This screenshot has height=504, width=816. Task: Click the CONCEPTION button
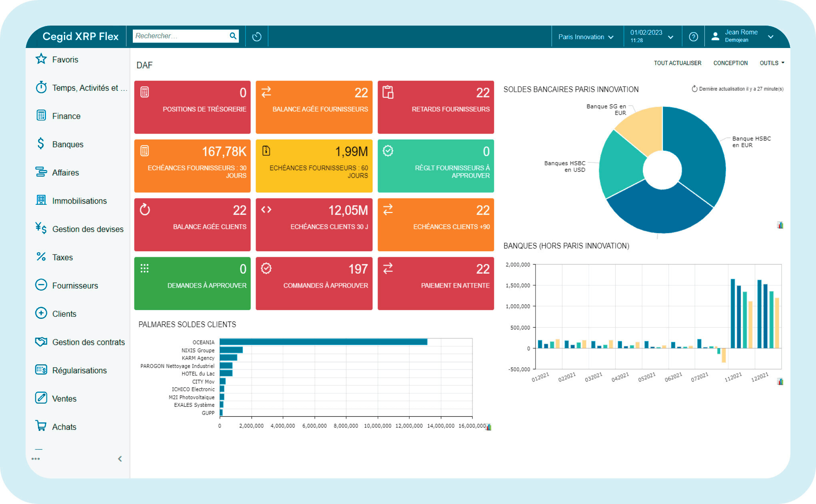click(730, 63)
